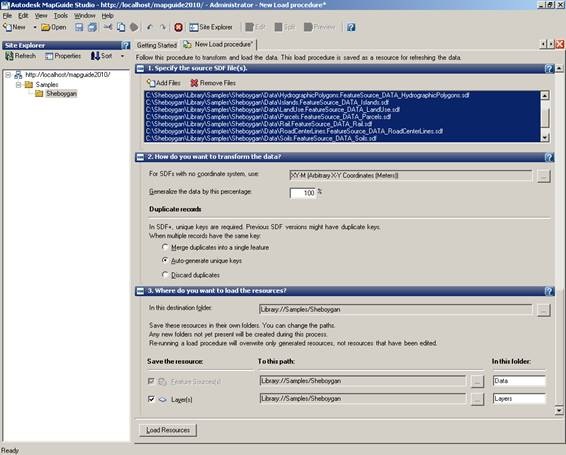Image resolution: width=566 pixels, height=455 pixels.
Task: Select the Discard duplicates radio option
Action: click(165, 275)
